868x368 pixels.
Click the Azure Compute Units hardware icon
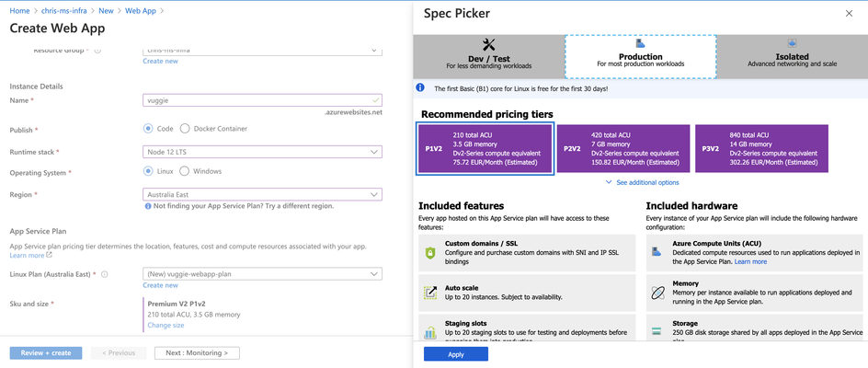point(657,251)
